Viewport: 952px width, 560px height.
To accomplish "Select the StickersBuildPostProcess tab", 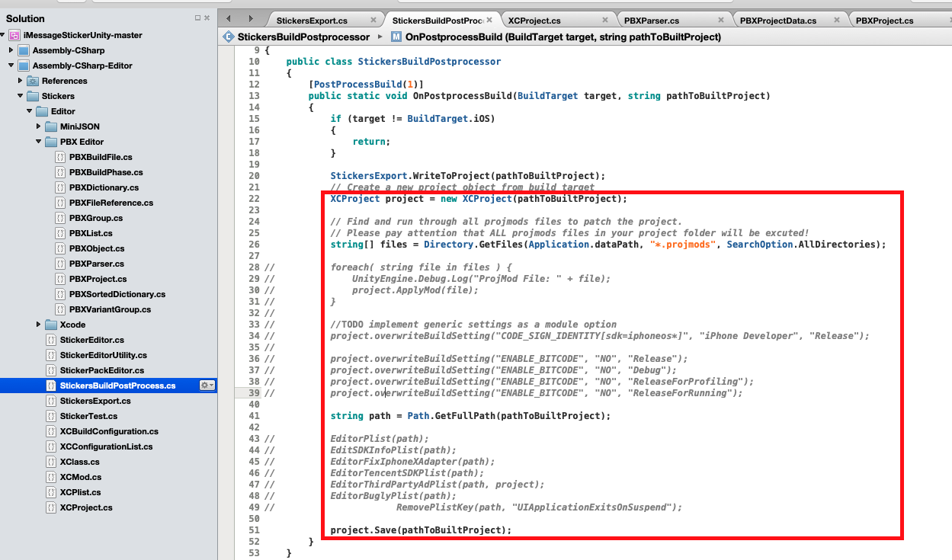I will coord(441,21).
